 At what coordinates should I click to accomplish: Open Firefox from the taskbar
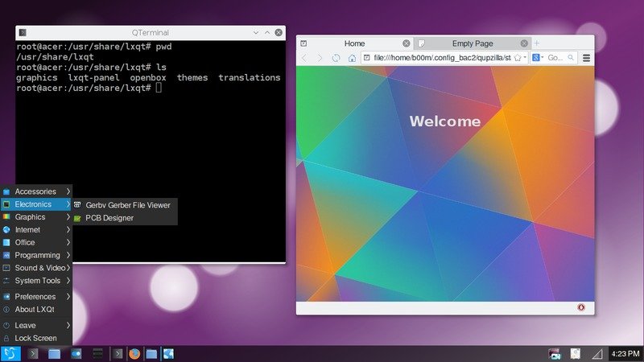(x=134, y=353)
